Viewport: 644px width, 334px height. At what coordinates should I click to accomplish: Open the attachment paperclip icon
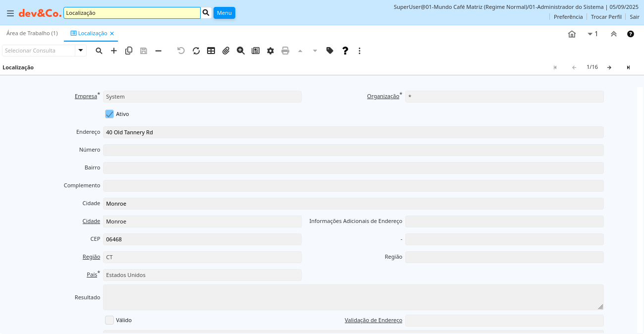(226, 51)
